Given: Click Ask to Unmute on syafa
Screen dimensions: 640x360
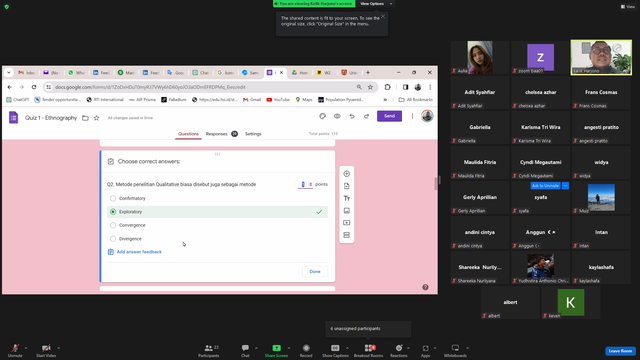Looking at the screenshot, I should (x=545, y=186).
